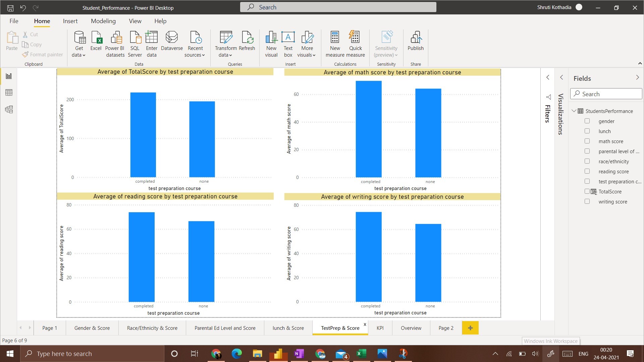This screenshot has width=644, height=362.
Task: Toggle the gender checkbox in Fields
Action: coord(587,121)
